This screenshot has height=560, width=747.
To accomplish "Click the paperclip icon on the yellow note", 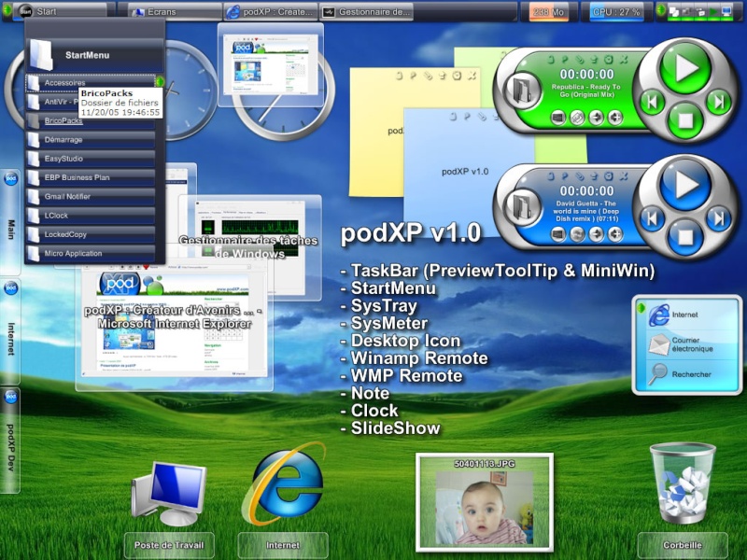I will pos(428,76).
